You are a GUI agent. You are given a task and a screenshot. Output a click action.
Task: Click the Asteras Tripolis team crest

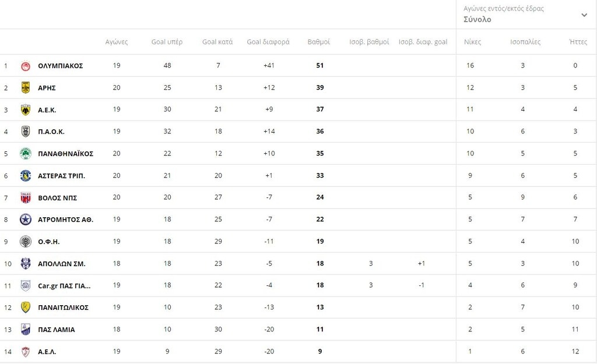(25, 176)
